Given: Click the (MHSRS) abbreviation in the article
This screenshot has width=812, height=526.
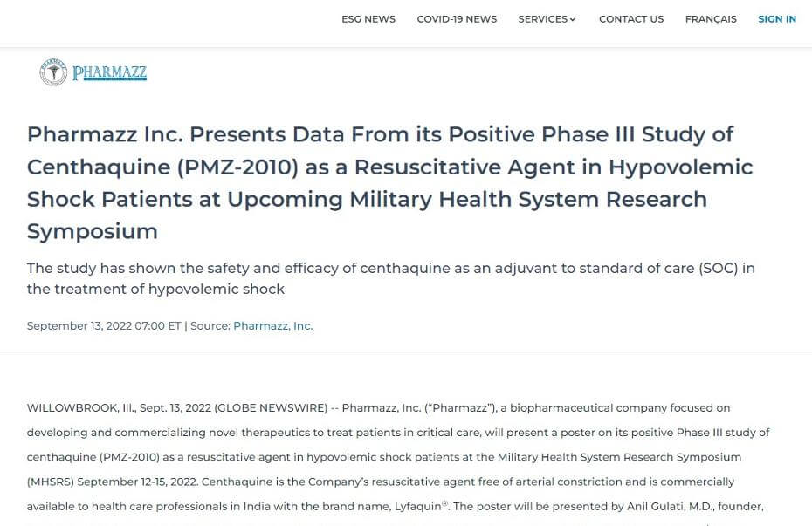Looking at the screenshot, I should (51, 482).
